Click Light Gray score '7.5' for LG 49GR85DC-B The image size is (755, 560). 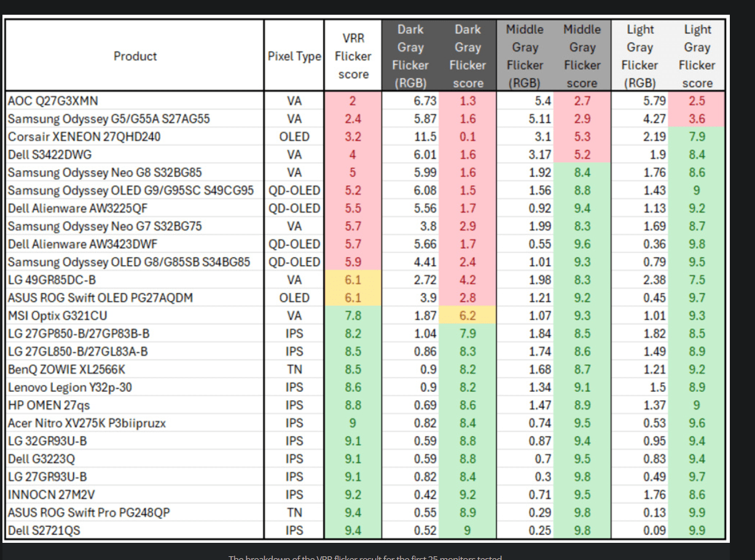coord(697,280)
